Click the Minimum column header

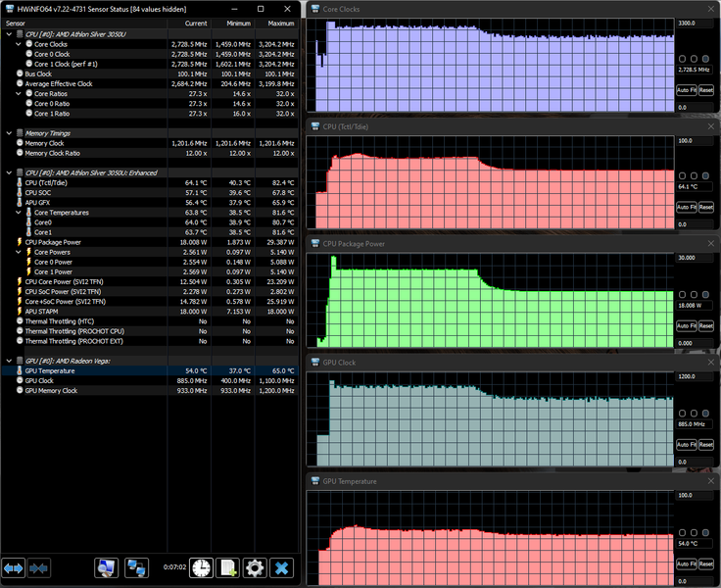pos(233,24)
